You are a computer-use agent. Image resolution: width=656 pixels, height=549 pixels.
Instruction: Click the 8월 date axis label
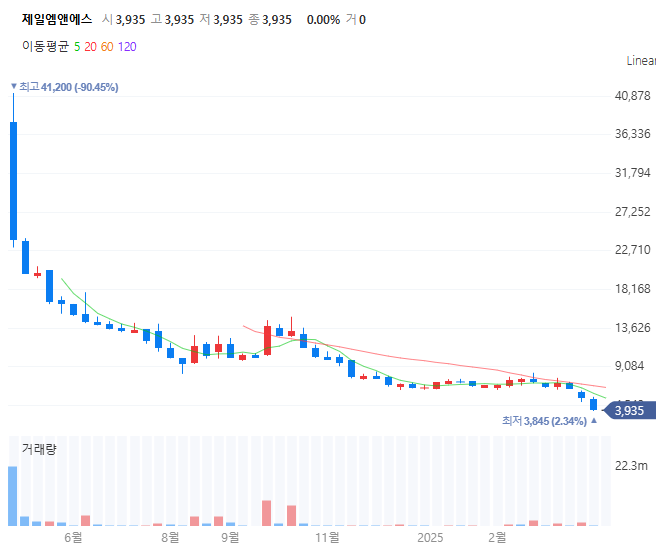pos(170,537)
